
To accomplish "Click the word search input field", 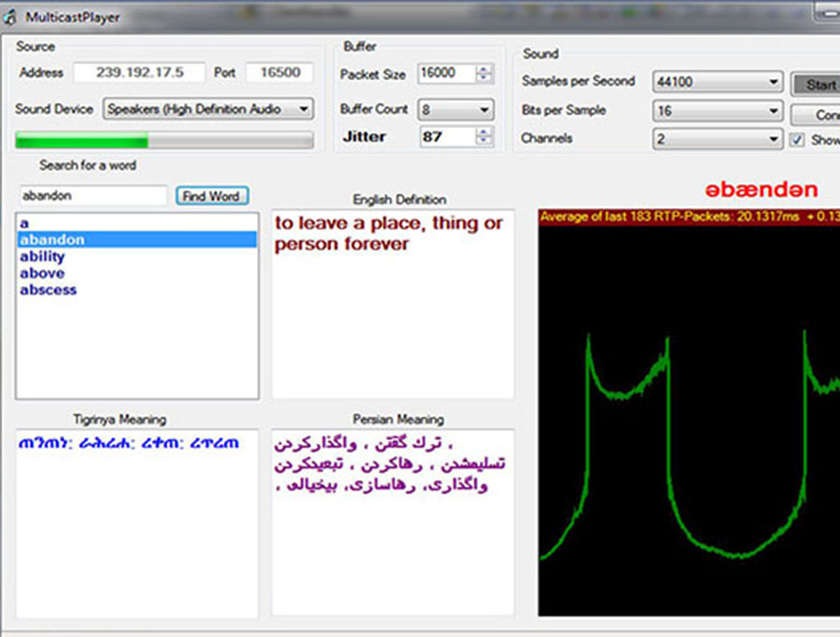I will (x=93, y=196).
